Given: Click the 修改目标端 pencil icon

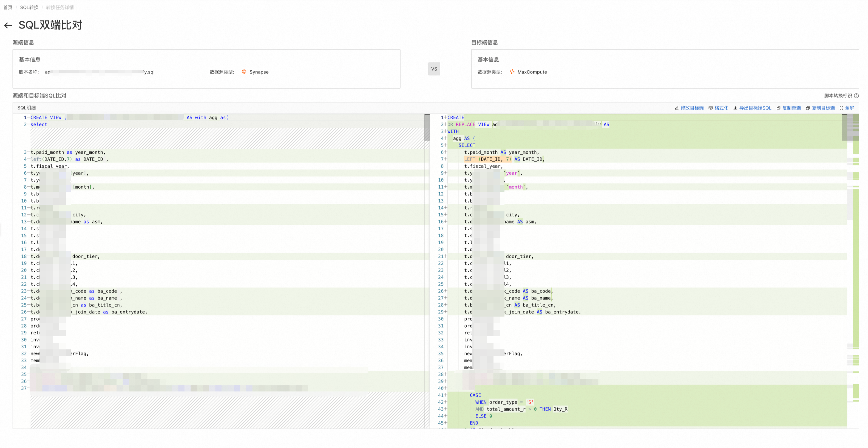Looking at the screenshot, I should tap(677, 108).
